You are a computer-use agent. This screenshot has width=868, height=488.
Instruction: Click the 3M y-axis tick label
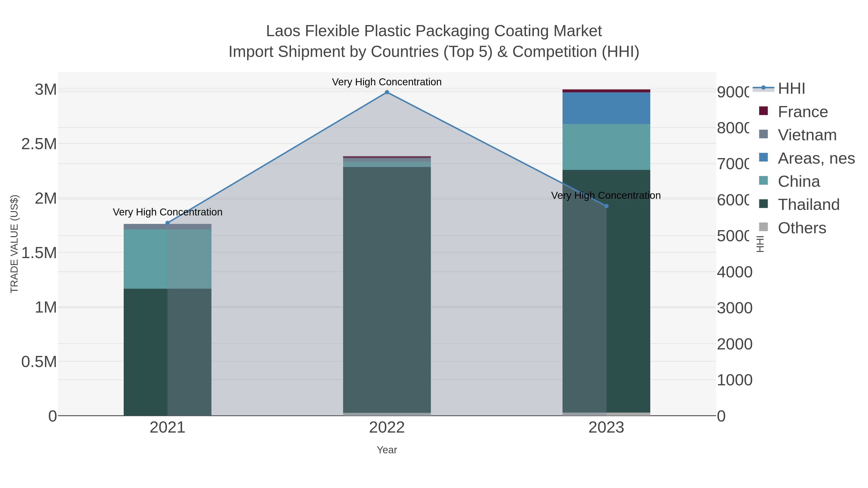pyautogui.click(x=46, y=90)
